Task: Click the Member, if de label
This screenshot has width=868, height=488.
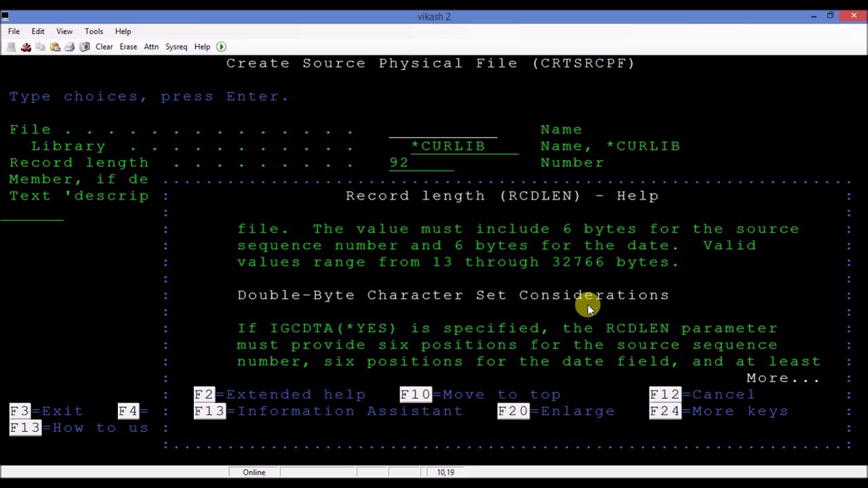Action: tap(79, 180)
